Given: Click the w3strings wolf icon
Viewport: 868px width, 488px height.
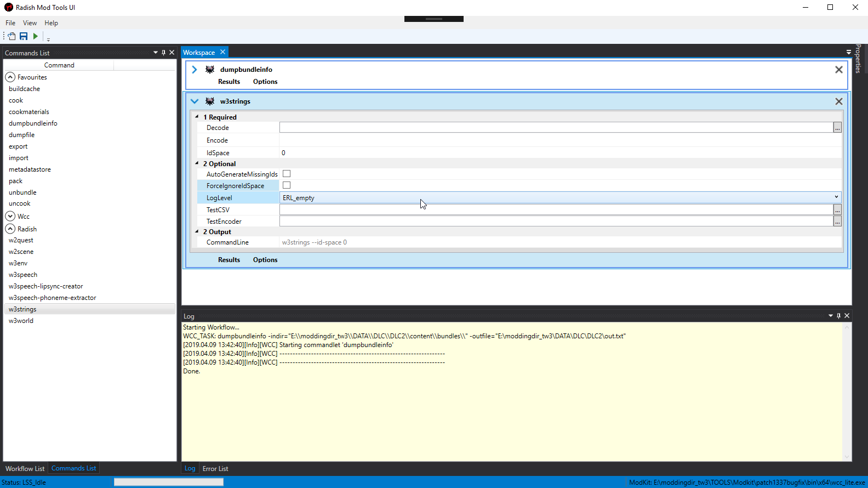Looking at the screenshot, I should point(210,101).
